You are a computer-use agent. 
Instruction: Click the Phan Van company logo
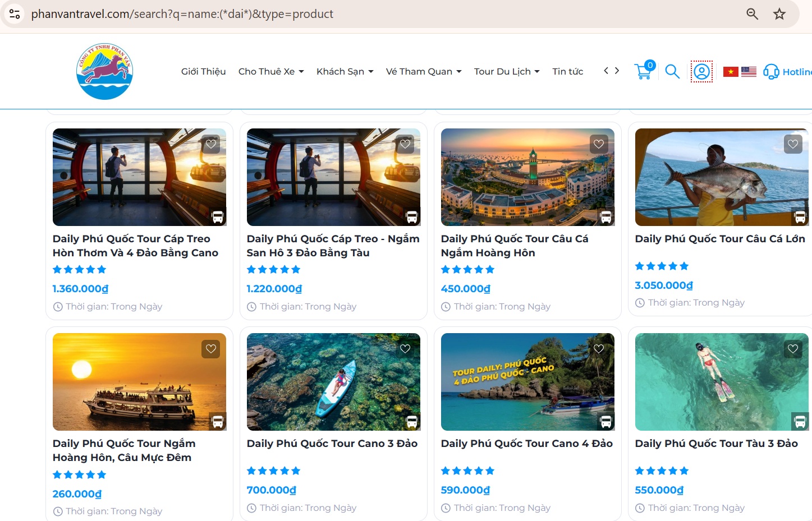(105, 72)
